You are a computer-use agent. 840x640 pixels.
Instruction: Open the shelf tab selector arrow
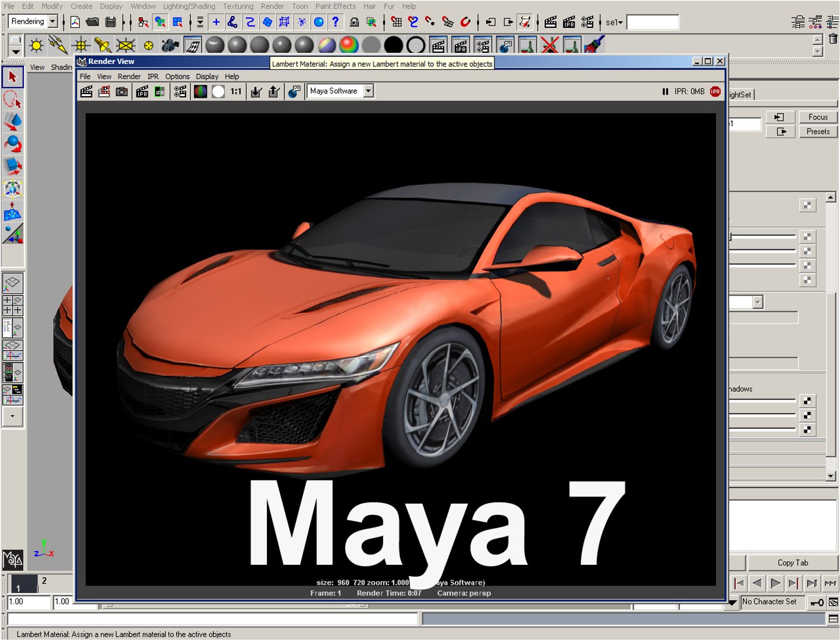coord(16,51)
